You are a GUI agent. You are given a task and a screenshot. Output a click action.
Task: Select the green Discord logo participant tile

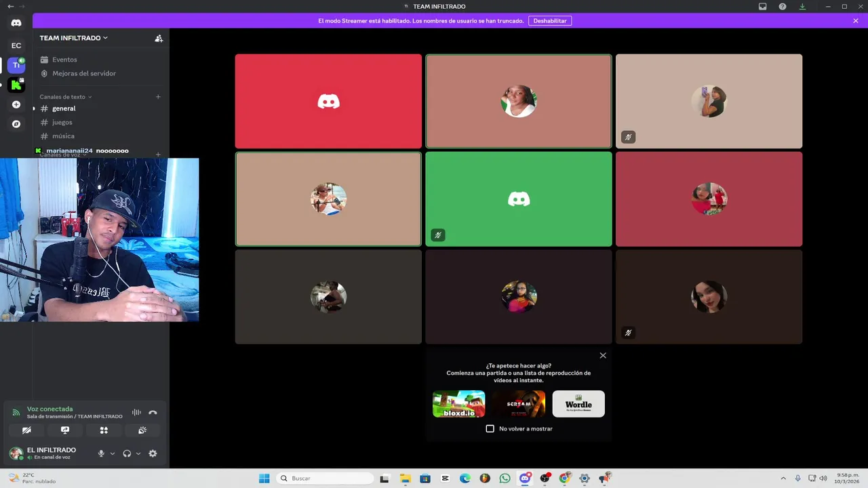(x=519, y=199)
